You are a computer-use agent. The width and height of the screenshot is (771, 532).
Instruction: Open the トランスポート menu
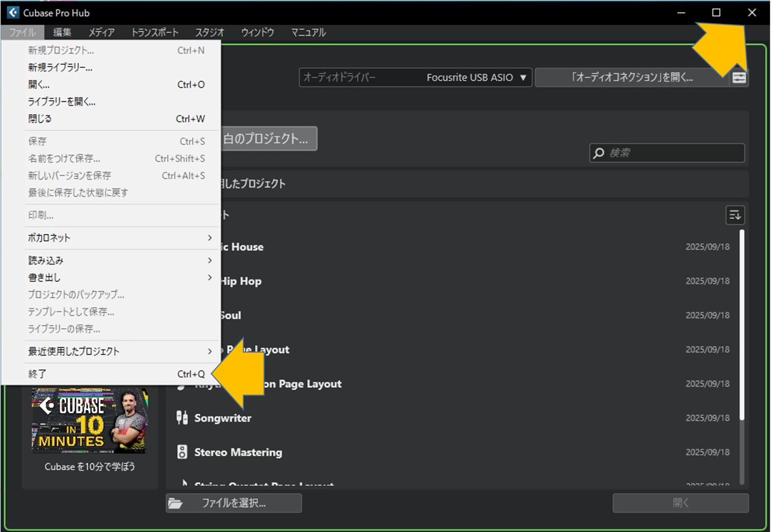click(x=155, y=32)
